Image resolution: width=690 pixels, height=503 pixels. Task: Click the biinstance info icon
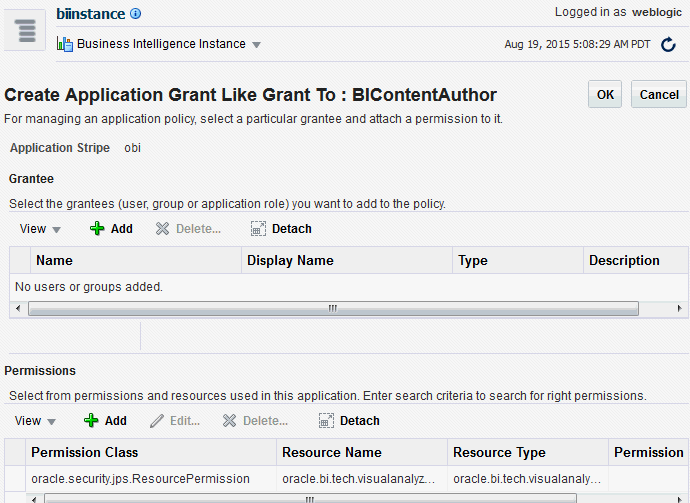136,14
